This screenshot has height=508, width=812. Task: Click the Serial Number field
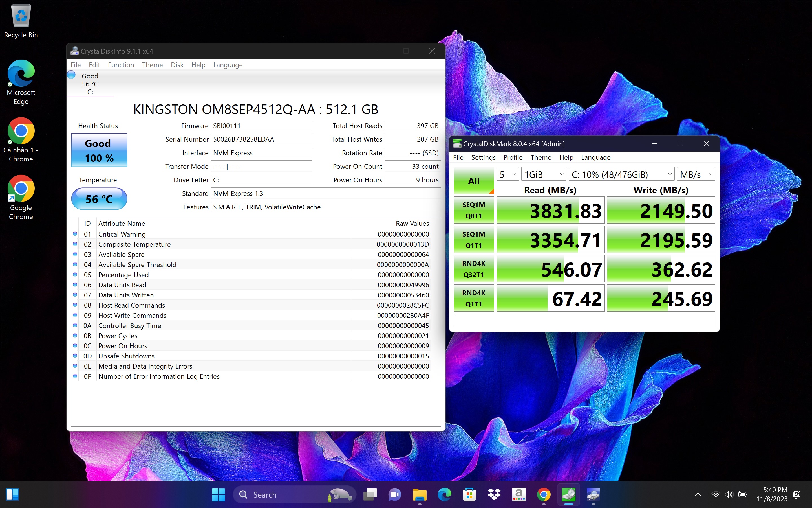261,139
